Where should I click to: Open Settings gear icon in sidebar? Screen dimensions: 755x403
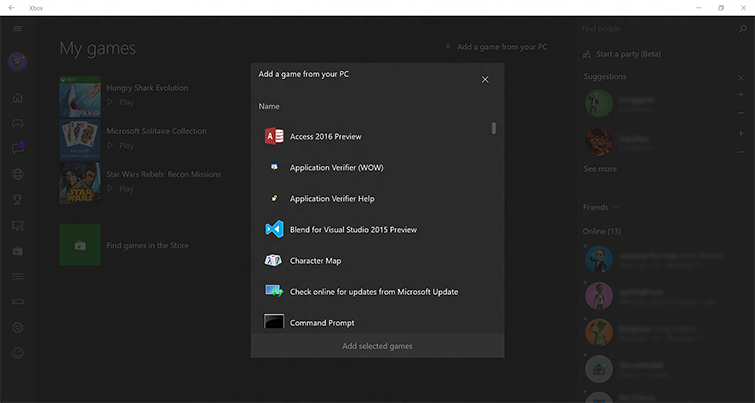click(17, 327)
